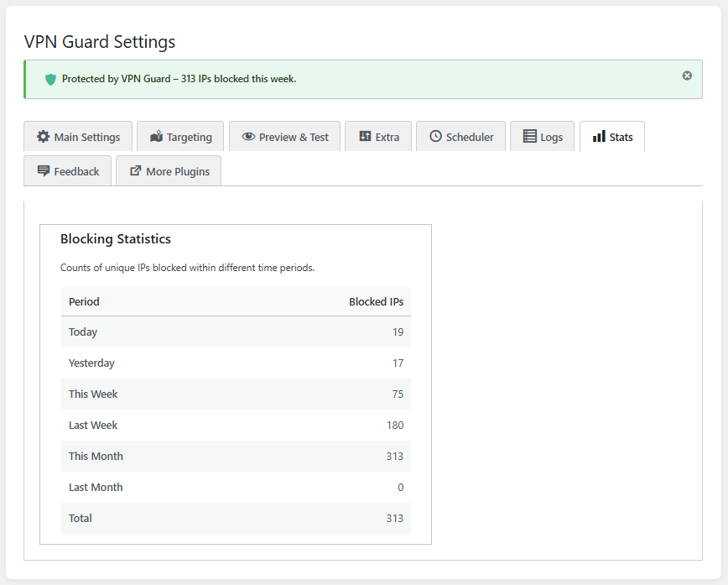Click the 'Protected by VPN Guard' notice text
The height and width of the screenshot is (585, 728).
(x=179, y=79)
